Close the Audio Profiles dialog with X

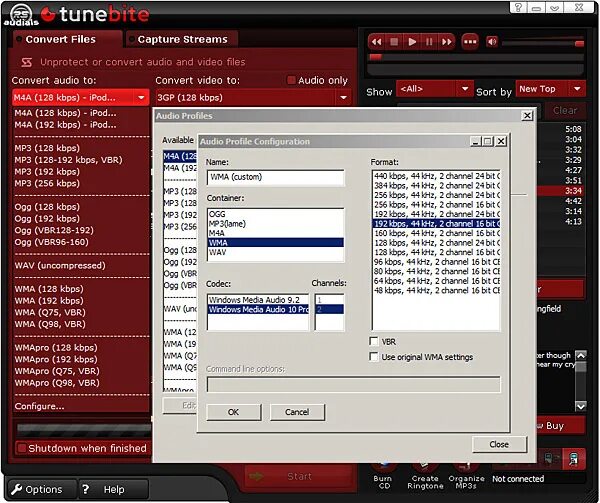click(x=527, y=116)
